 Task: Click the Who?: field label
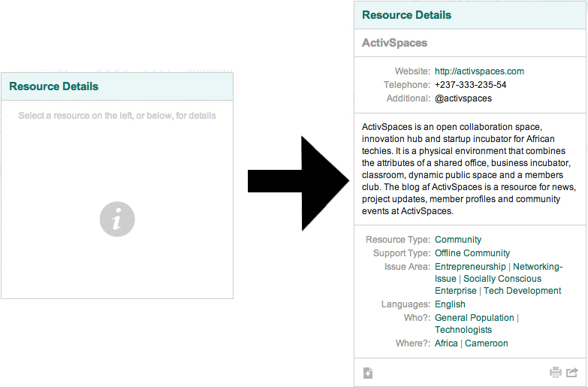click(x=417, y=318)
